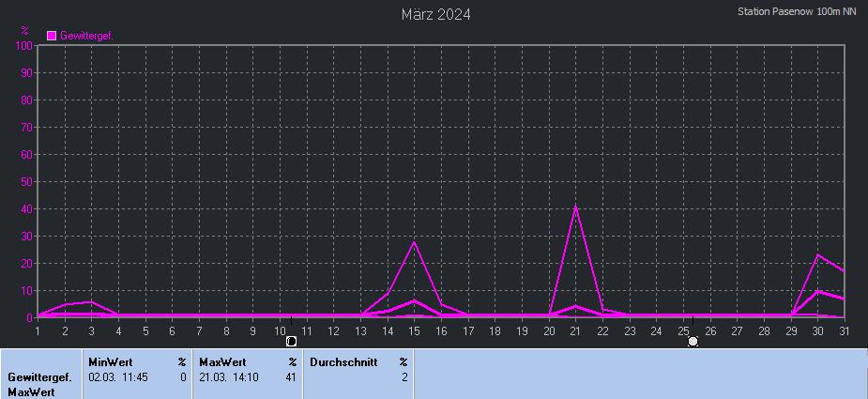Click the x-axis label for day 1

tap(38, 331)
